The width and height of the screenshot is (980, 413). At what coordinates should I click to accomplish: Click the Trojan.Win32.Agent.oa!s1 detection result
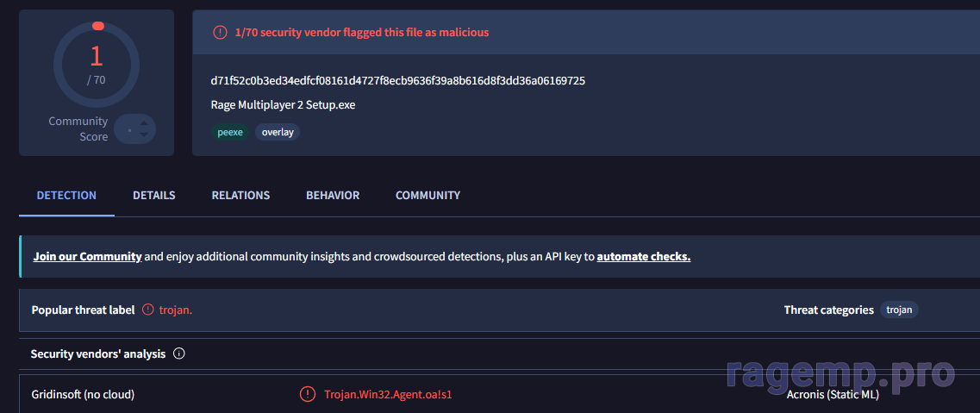click(388, 395)
